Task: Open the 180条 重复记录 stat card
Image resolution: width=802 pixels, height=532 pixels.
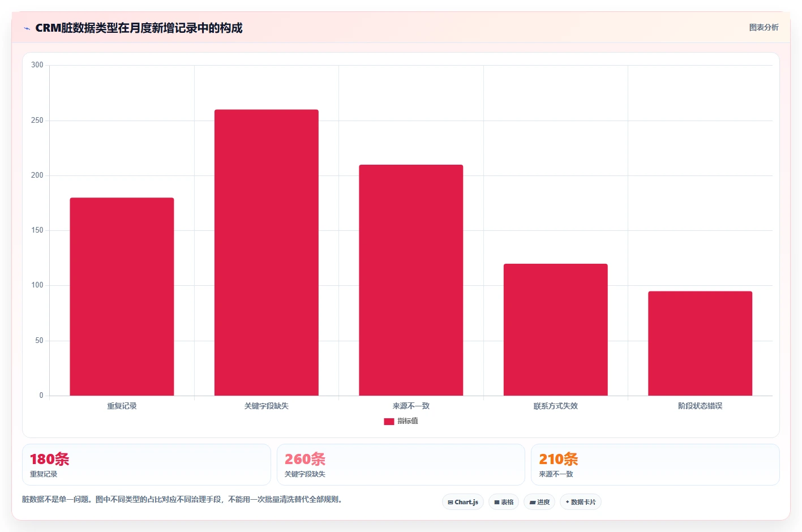Action: coord(147,465)
